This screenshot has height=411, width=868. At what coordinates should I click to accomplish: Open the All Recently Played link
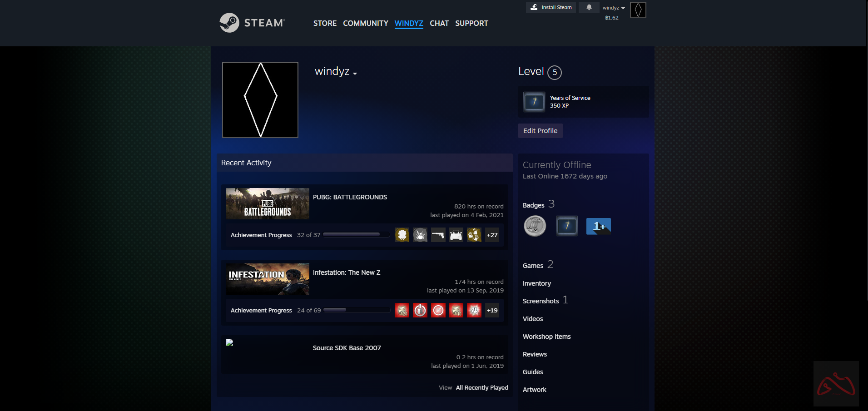tap(481, 387)
